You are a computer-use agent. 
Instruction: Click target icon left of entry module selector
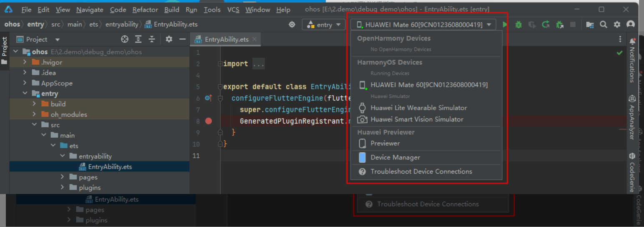click(292, 25)
